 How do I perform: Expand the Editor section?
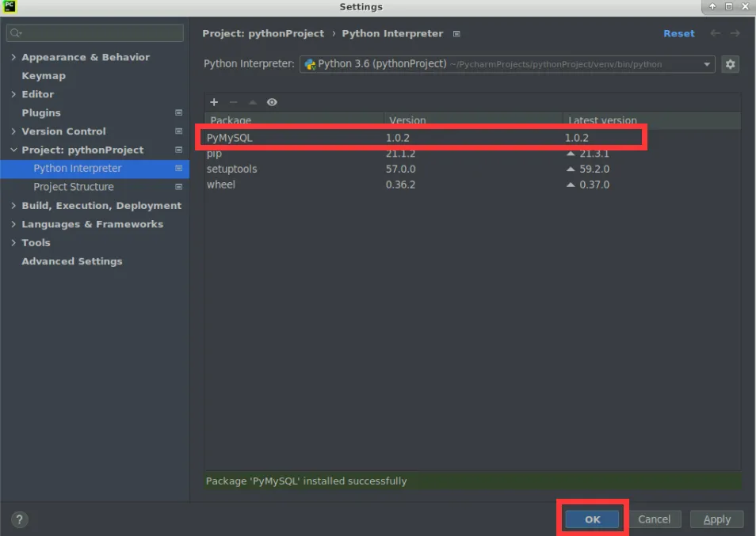pyautogui.click(x=13, y=94)
